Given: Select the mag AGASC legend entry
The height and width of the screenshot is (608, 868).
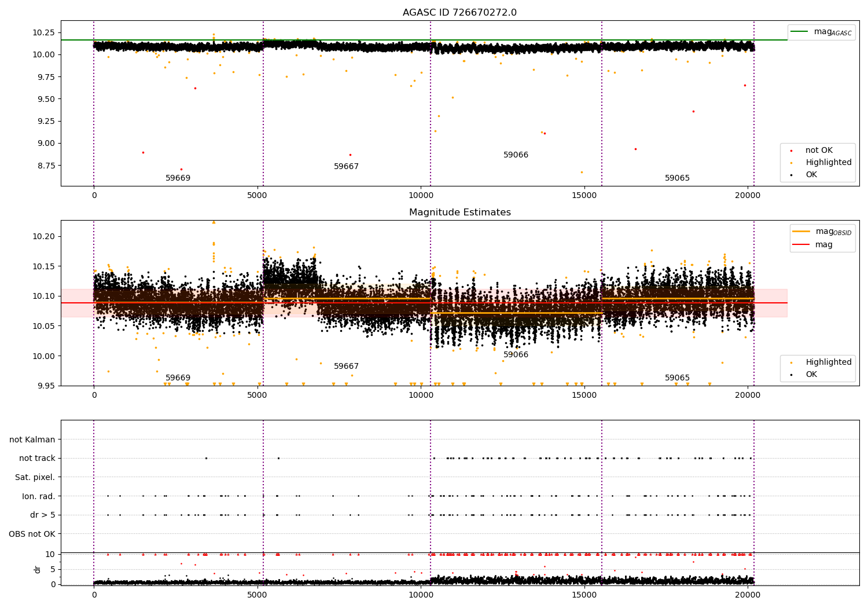Looking at the screenshot, I should coord(821,32).
